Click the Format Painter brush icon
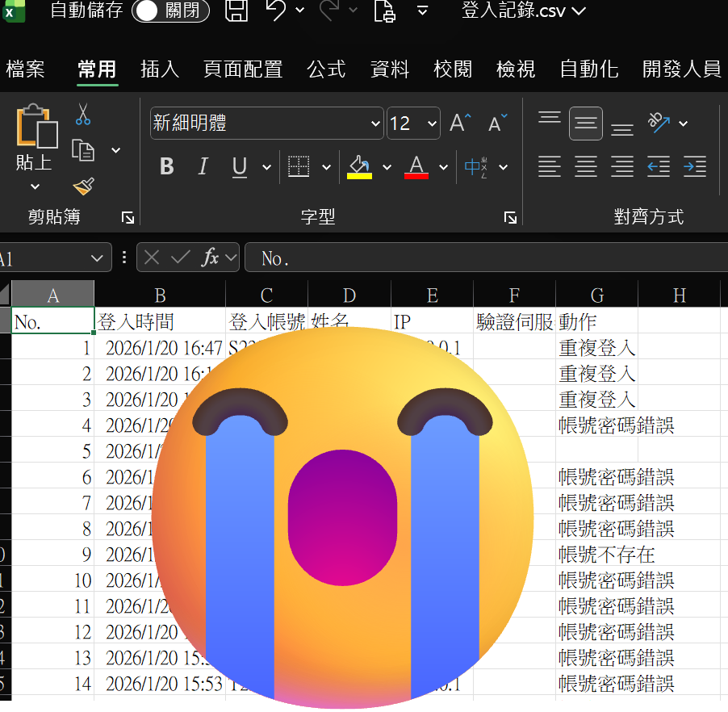Screen dimensions: 728x712 (84, 186)
